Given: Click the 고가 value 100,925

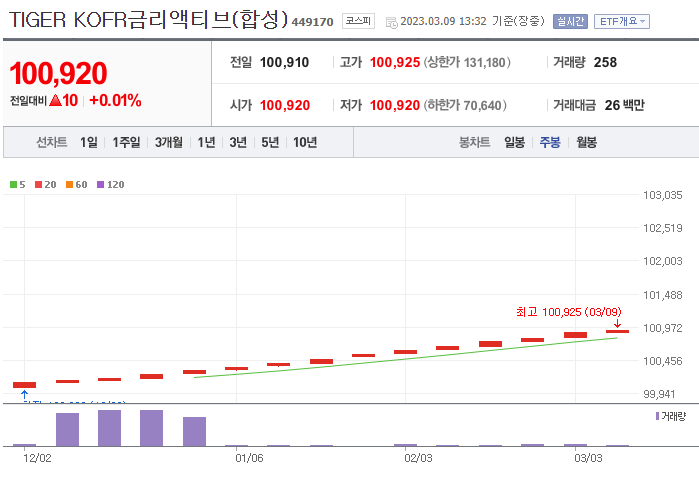Looking at the screenshot, I should (x=395, y=62).
